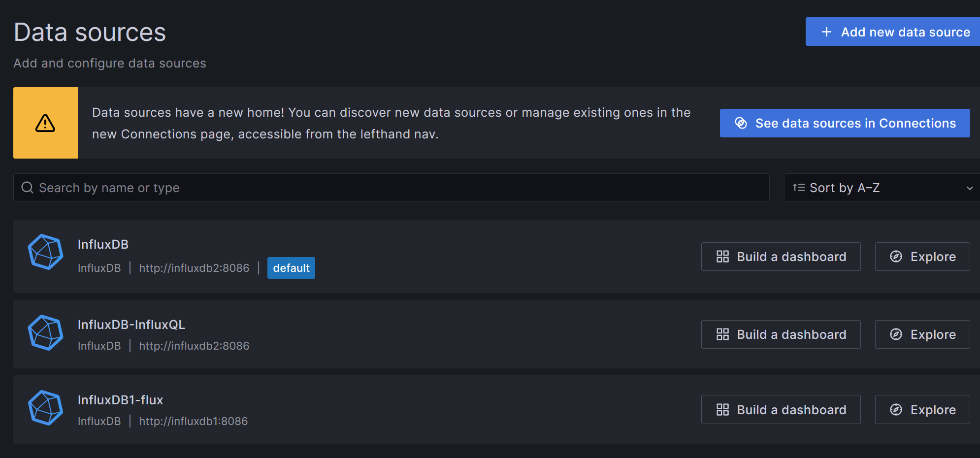This screenshot has height=458, width=980.
Task: Open See data sources in Connections
Action: tap(845, 123)
